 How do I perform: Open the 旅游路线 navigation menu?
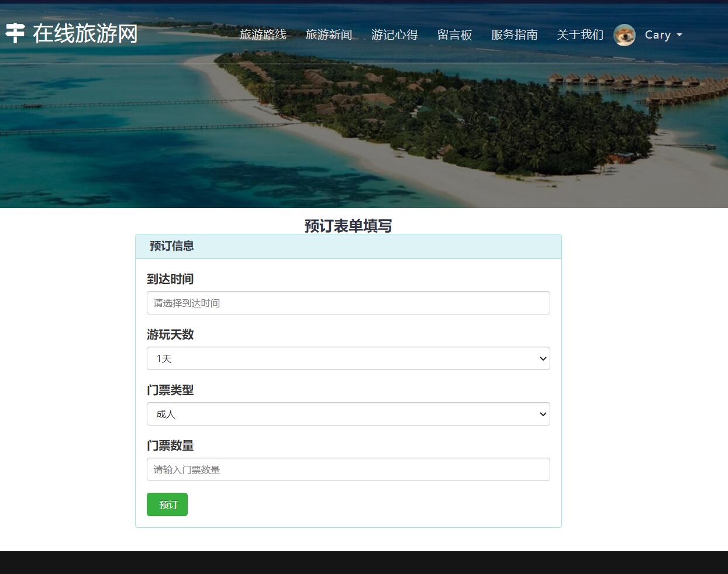pos(264,34)
